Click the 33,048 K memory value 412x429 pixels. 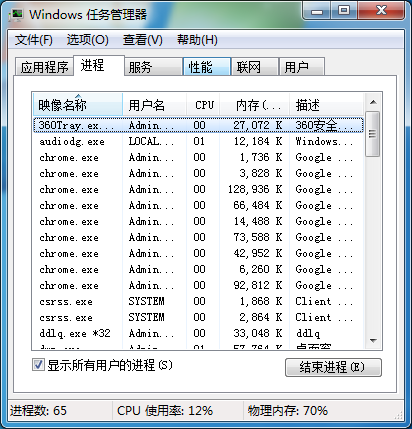click(258, 333)
